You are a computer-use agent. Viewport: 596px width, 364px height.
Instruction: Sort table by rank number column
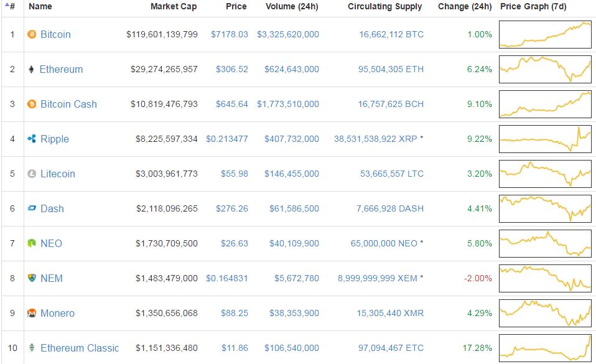coord(11,7)
